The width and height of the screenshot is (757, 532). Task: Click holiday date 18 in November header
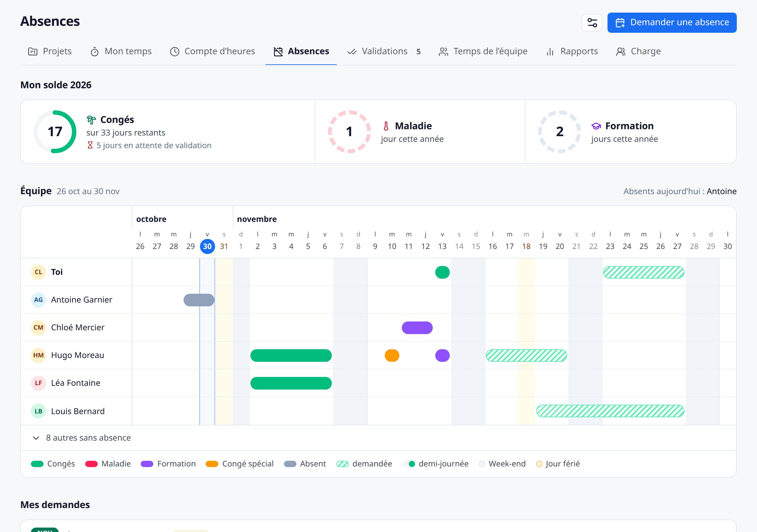click(x=526, y=246)
